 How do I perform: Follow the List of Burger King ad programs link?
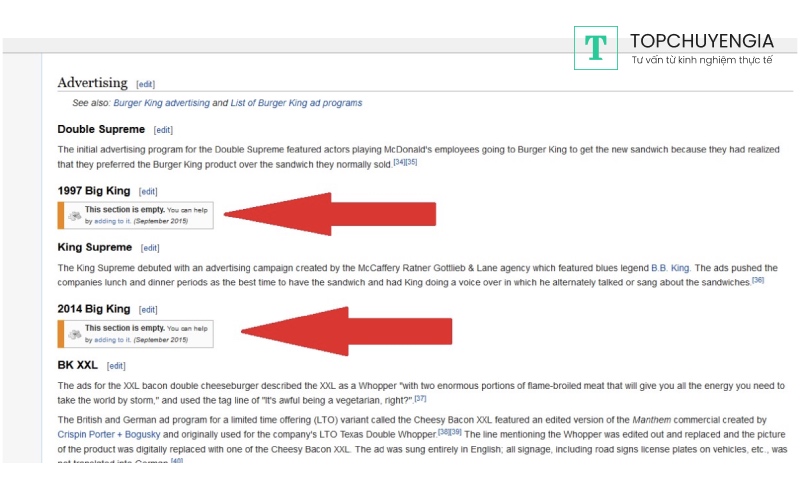(295, 103)
